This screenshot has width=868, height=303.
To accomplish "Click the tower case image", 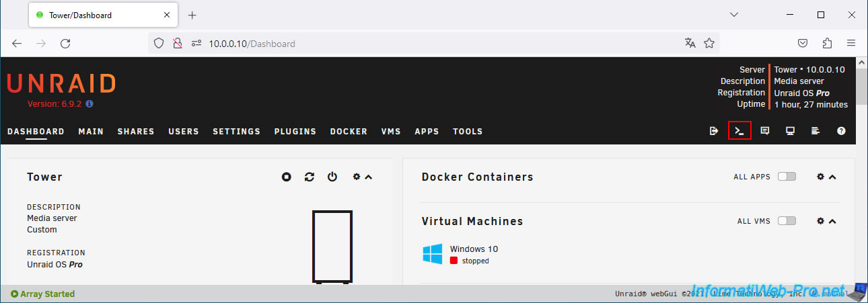I will click(332, 247).
